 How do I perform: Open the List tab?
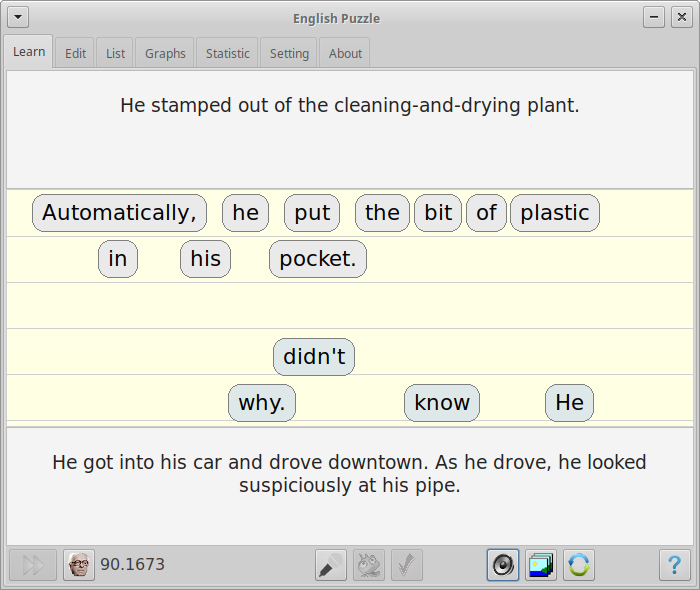click(115, 54)
